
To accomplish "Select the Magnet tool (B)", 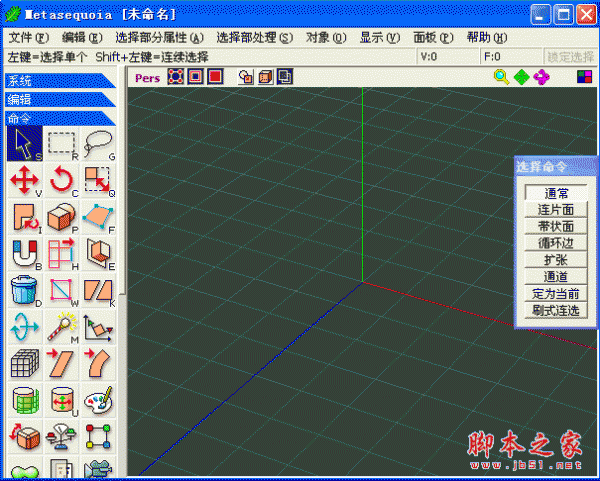I will (x=24, y=253).
